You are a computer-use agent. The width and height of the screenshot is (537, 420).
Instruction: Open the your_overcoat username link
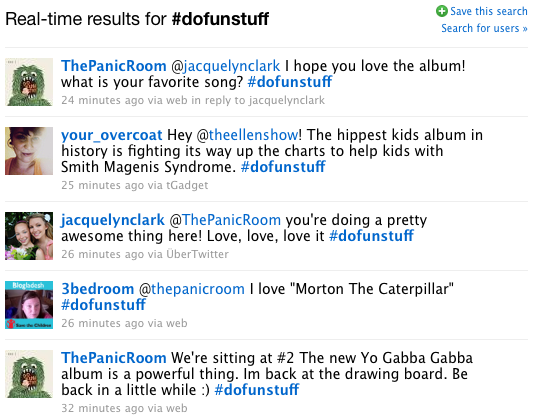(x=112, y=135)
